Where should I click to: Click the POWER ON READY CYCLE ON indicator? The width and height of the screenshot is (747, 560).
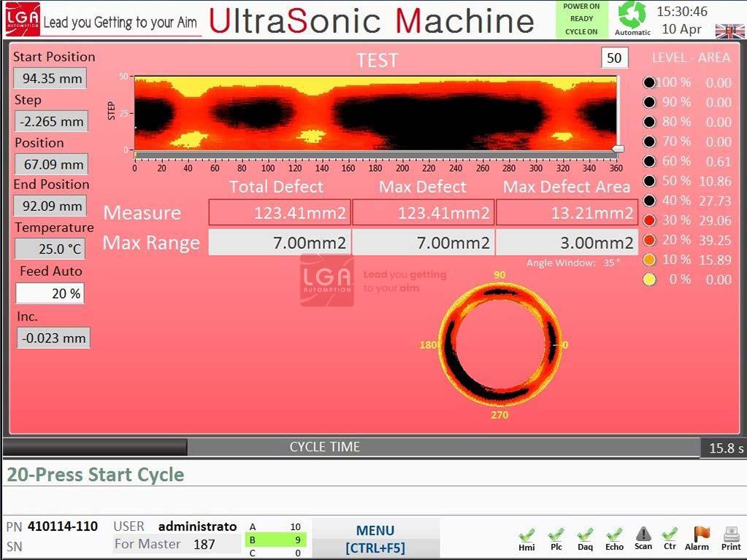click(x=581, y=19)
